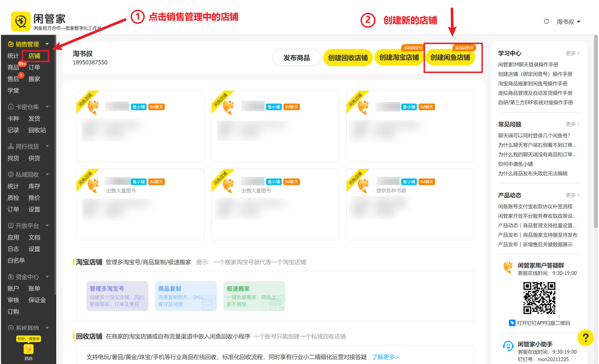This screenshot has height=364, width=599.
Task: Open 搬家 in the sidebar
Action: tap(34, 79)
